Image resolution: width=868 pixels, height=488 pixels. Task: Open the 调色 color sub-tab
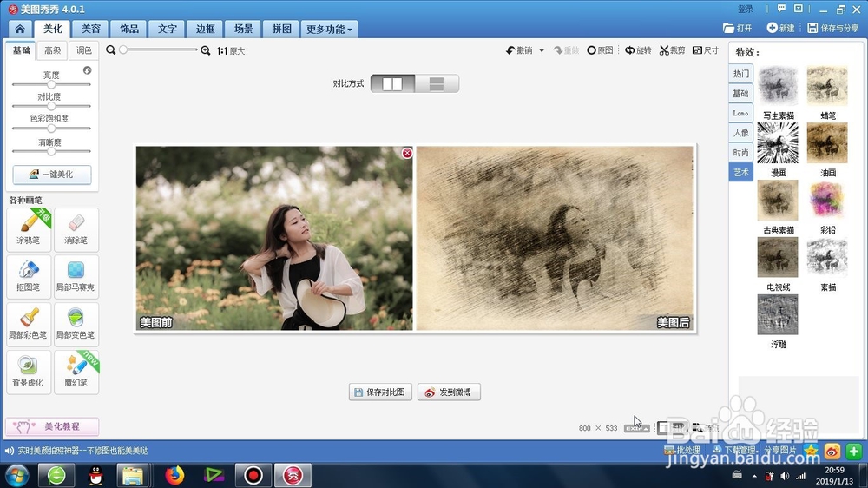(83, 50)
